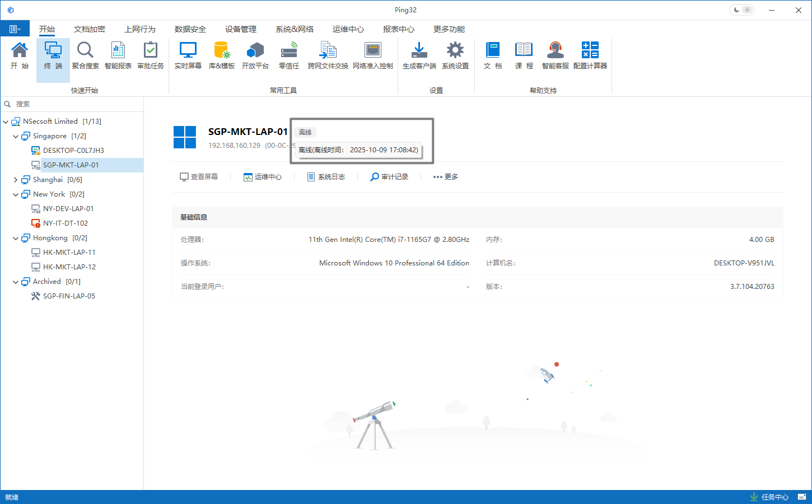Open the 聚合搜索 search tool
Screen dimensions: 812x504
coord(85,55)
